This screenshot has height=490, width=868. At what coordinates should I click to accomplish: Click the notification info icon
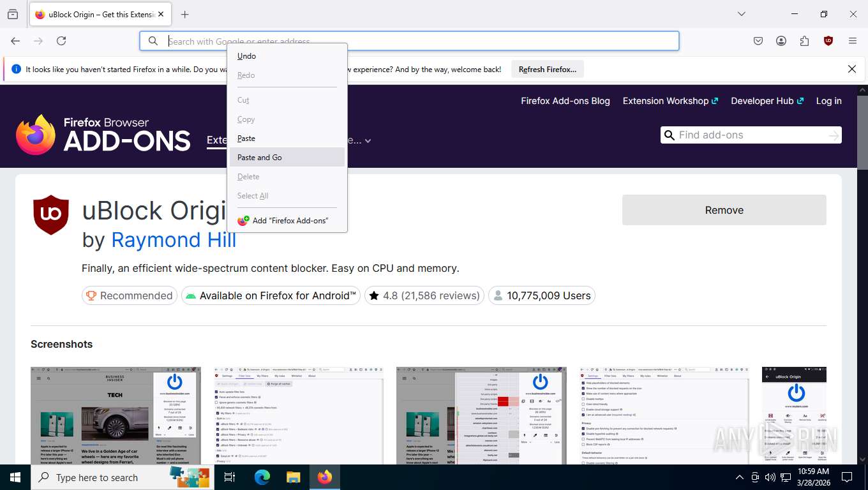click(17, 69)
